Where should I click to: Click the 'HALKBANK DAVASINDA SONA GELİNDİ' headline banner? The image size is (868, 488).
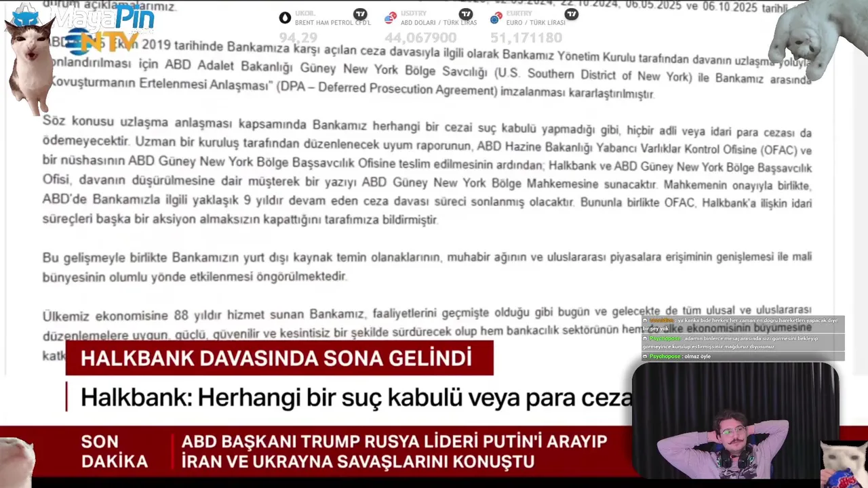tap(279, 358)
